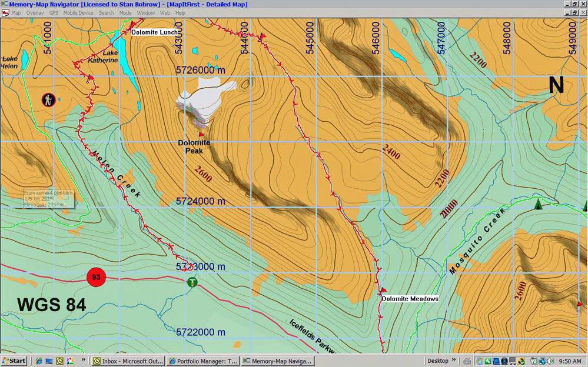The width and height of the screenshot is (588, 367).
Task: Click the Windows Start button
Action: click(x=14, y=361)
